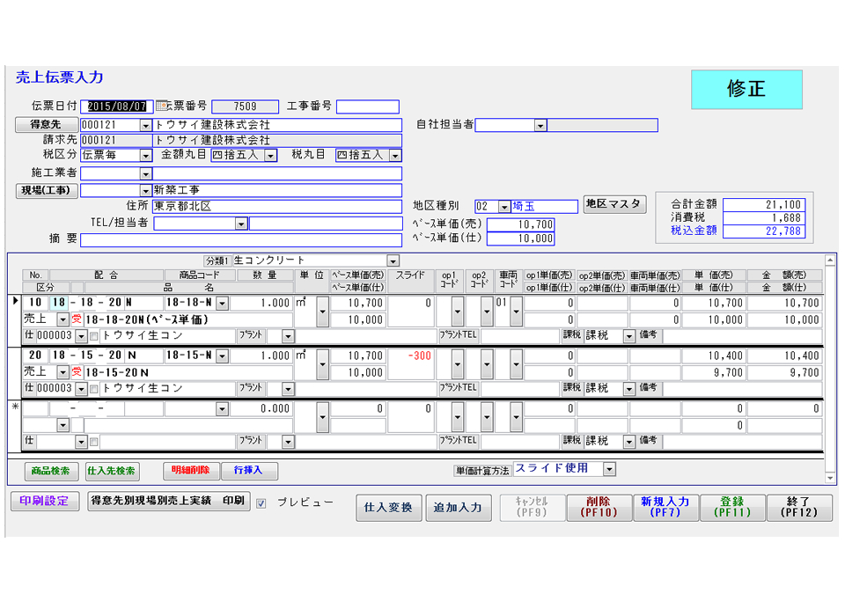The width and height of the screenshot is (845, 616).
Task: Open the calendar picker beside 伝票日付
Action: click(162, 106)
